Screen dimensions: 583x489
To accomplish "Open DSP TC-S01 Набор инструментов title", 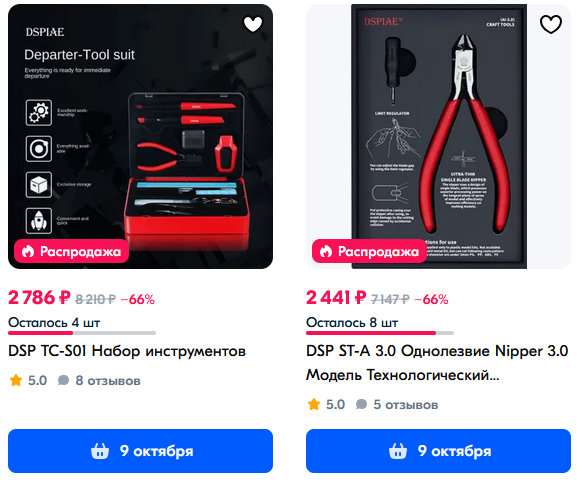I will (x=127, y=351).
